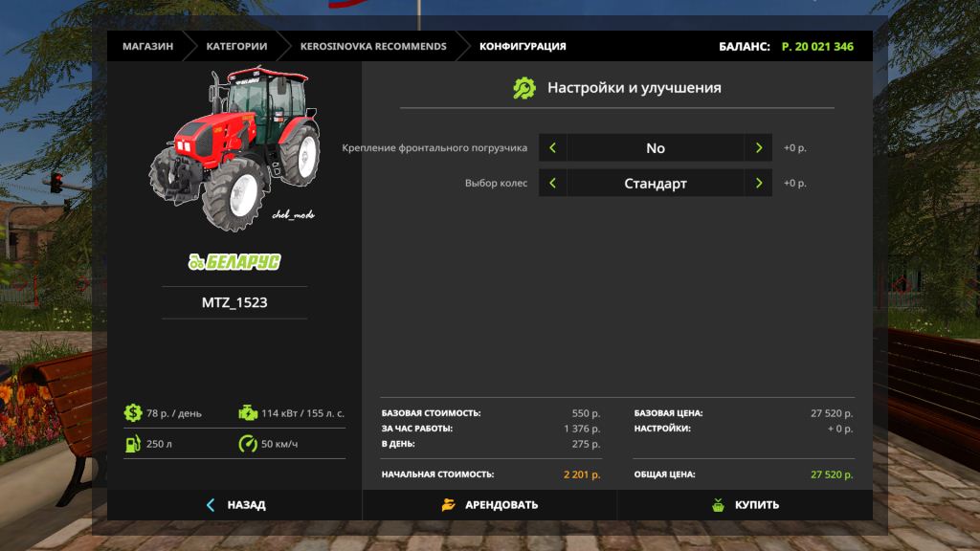Click the gear-wrench settings icon
The width and height of the screenshot is (980, 551).
pos(524,88)
